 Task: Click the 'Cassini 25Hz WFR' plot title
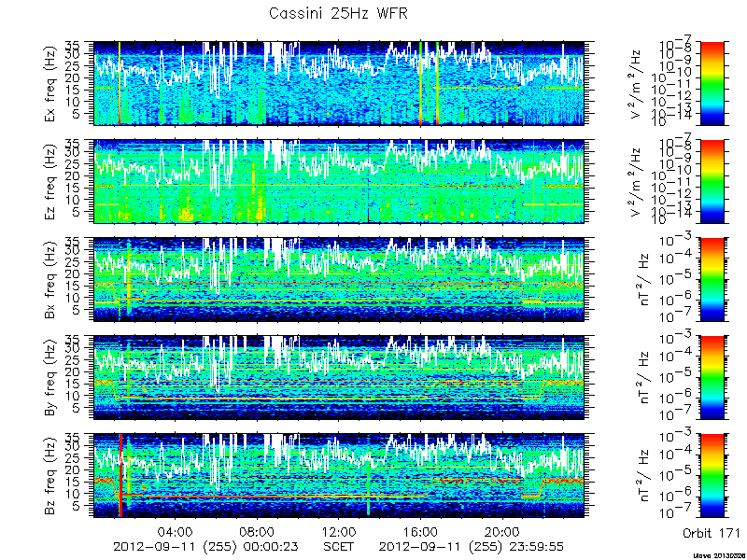338,13
